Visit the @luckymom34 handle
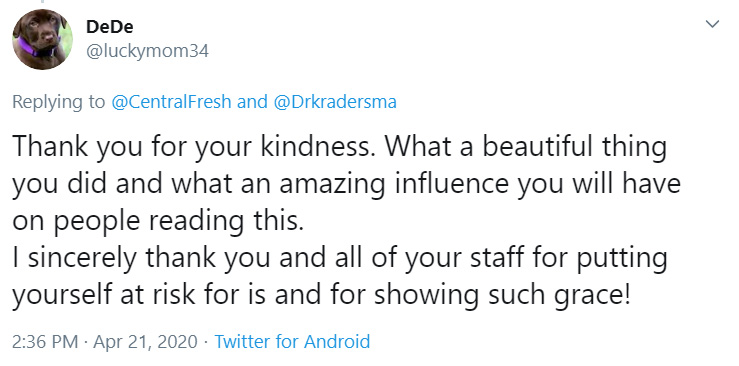Screen dimensions: 739x366 click(x=147, y=51)
